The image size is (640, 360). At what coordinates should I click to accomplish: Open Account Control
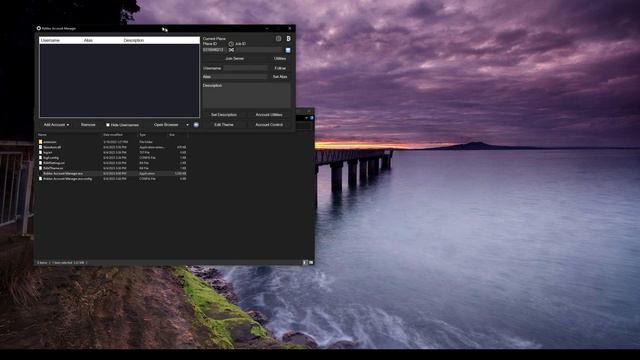(269, 124)
